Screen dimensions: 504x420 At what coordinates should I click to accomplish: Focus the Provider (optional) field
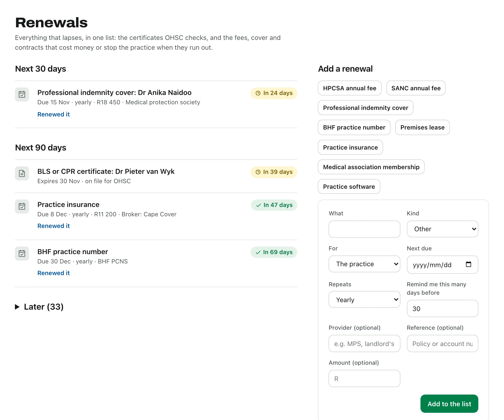click(364, 344)
